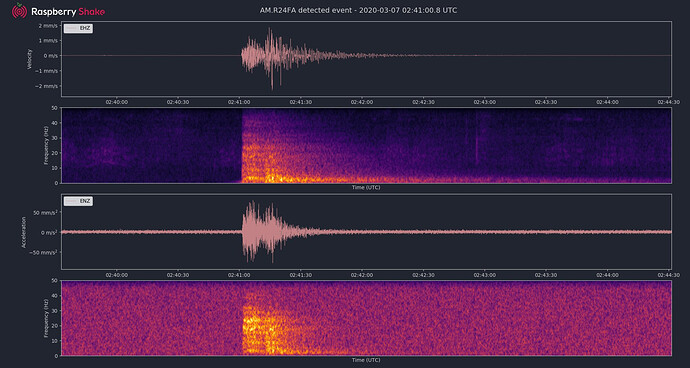Click 02:41:00 tick under the velocity plot
The width and height of the screenshot is (690, 368).
[x=239, y=102]
